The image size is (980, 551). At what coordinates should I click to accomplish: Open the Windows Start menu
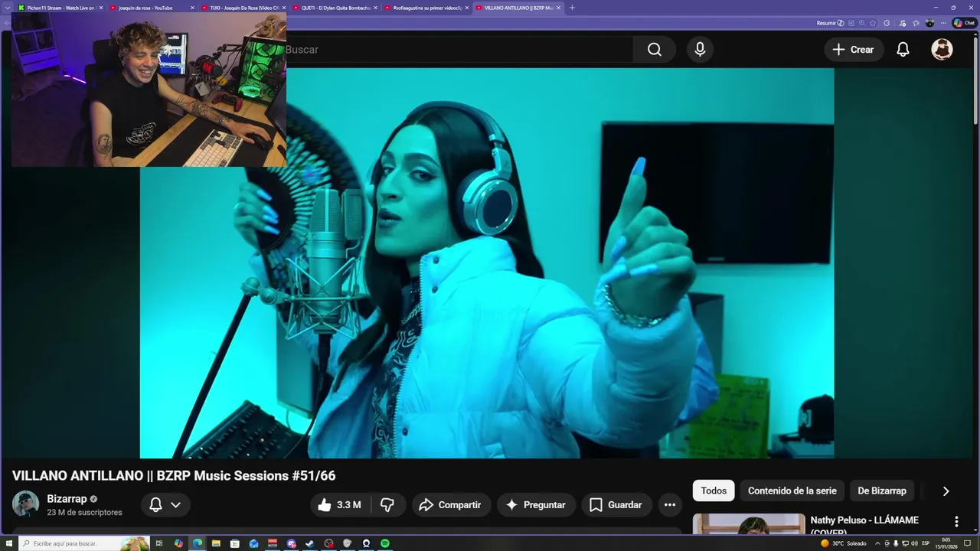point(8,543)
